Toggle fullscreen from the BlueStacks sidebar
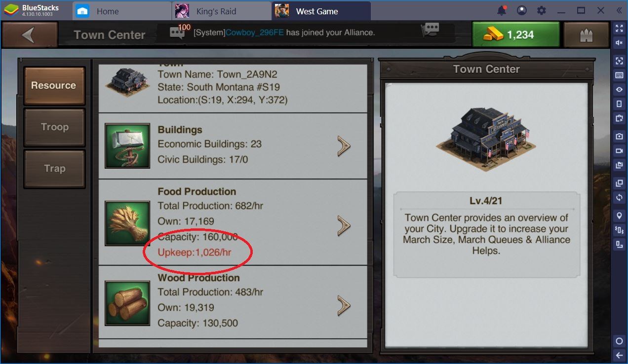628x364 pixels. (619, 29)
